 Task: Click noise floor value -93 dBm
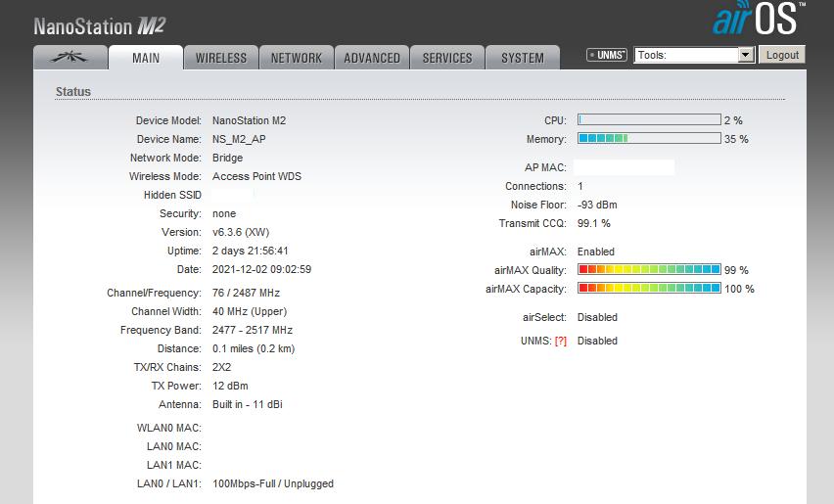pyautogui.click(x=597, y=205)
